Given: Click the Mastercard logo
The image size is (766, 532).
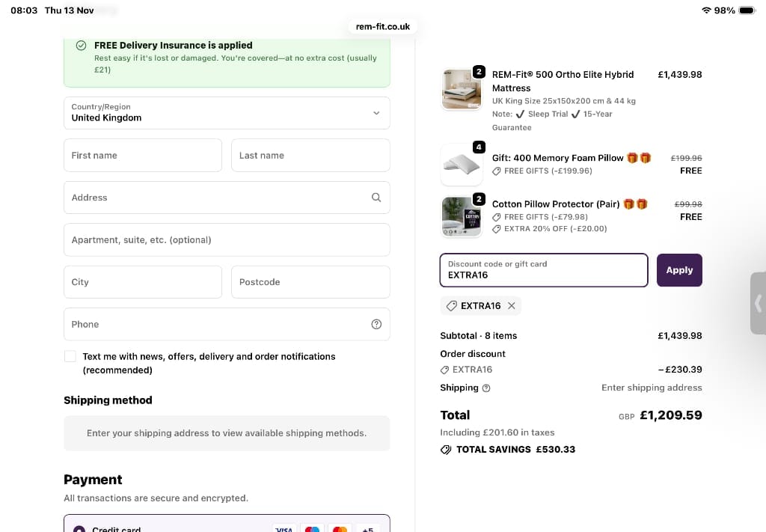Looking at the screenshot, I should click(340, 529).
